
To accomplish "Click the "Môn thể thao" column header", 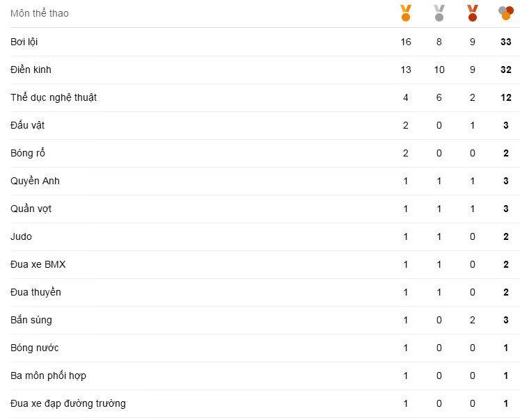I will (40, 13).
